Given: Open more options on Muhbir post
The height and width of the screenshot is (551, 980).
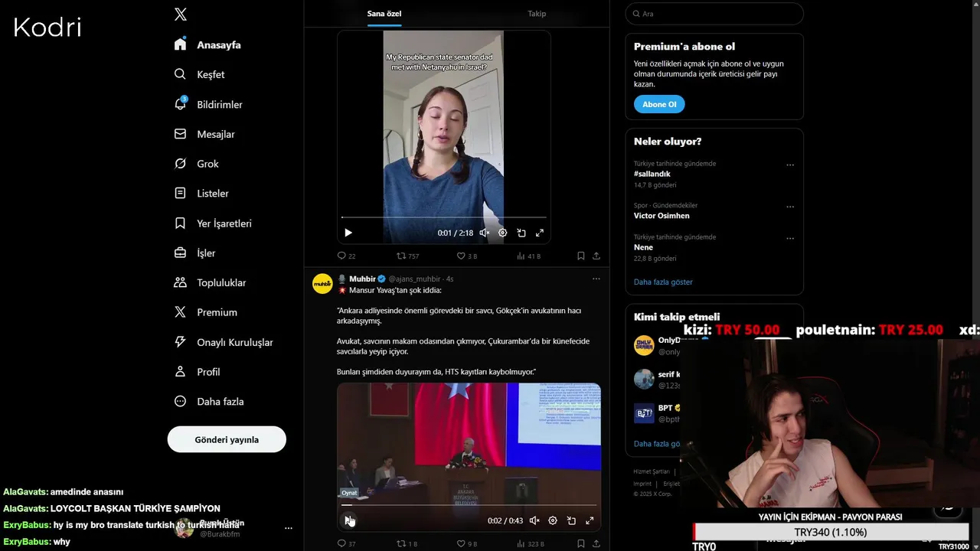Looking at the screenshot, I should tap(596, 279).
